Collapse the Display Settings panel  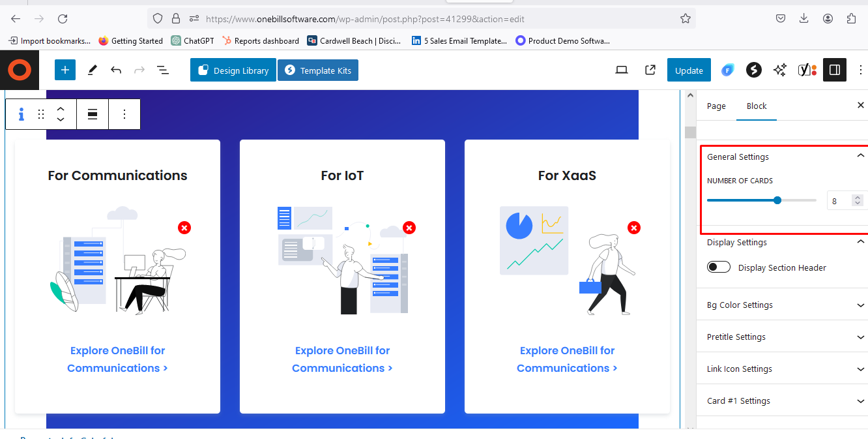860,242
